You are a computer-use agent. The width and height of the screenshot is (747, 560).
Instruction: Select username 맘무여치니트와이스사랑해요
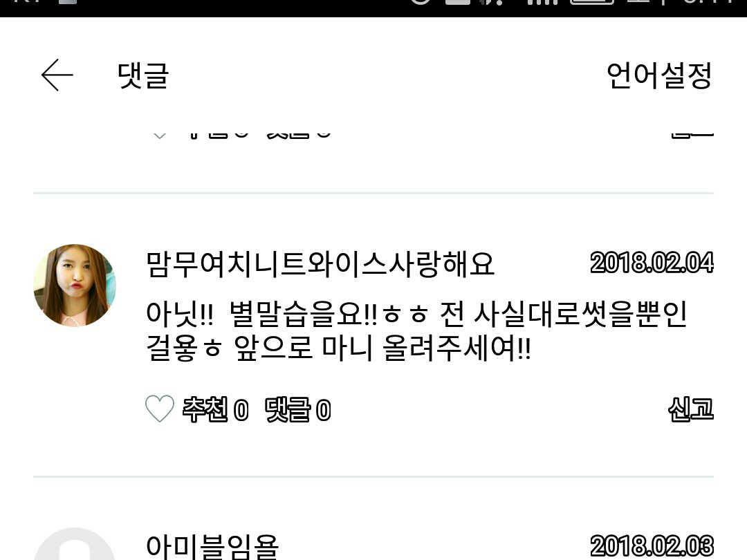point(320,264)
